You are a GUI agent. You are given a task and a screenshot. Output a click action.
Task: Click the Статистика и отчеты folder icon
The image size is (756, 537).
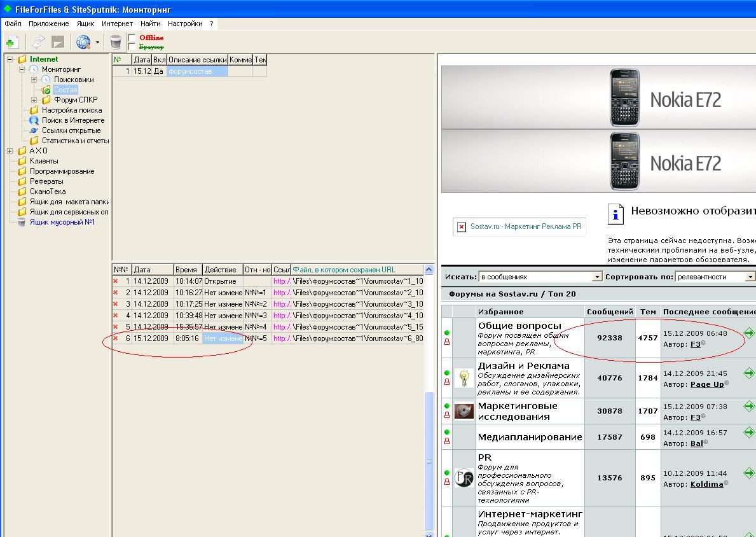34,141
